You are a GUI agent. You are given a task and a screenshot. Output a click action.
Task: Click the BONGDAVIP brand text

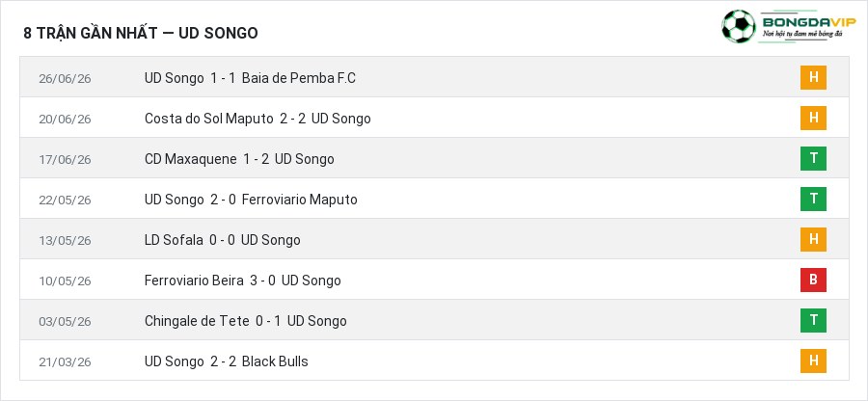point(809,21)
